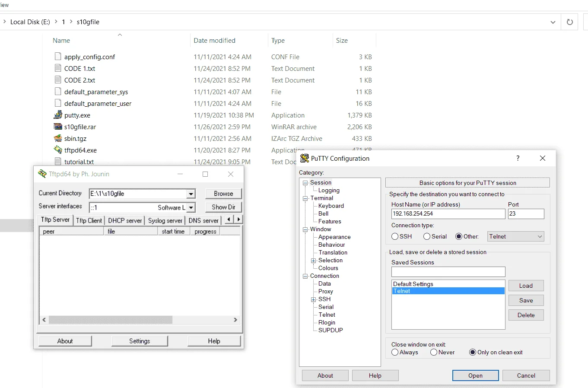This screenshot has height=388, width=588.
Task: Collapse the Session tree node
Action: tap(305, 183)
